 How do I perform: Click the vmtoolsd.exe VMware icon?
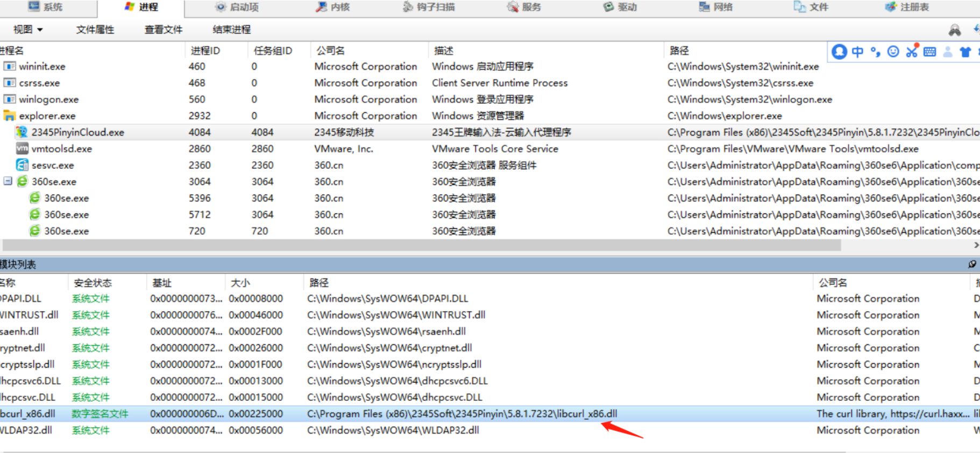pos(22,148)
